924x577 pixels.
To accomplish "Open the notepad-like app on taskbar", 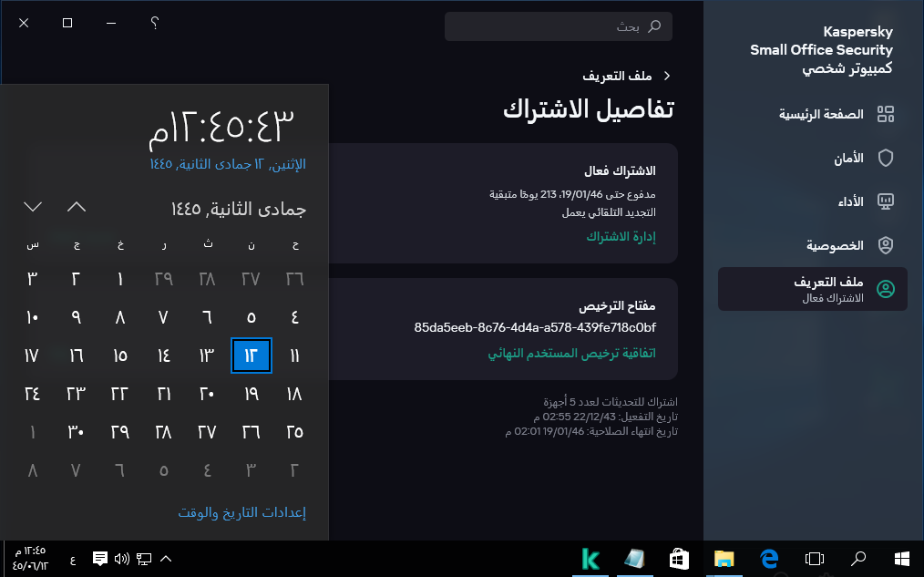I will coord(634,559).
